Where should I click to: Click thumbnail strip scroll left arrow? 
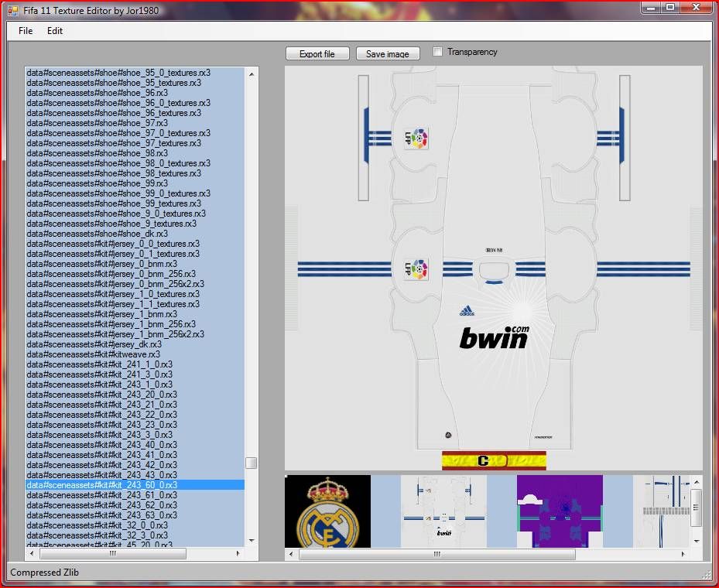[x=292, y=555]
